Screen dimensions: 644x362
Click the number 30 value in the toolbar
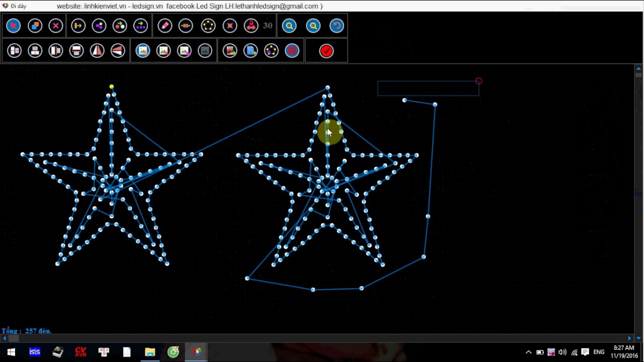pos(268,26)
